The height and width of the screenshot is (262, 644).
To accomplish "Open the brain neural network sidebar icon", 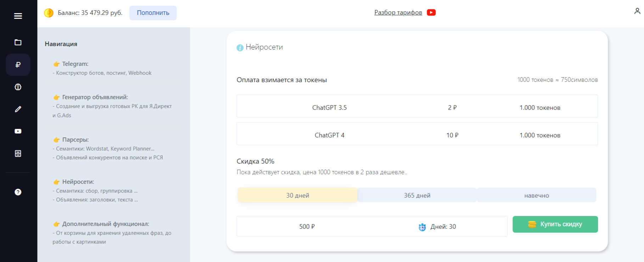I will (18, 87).
